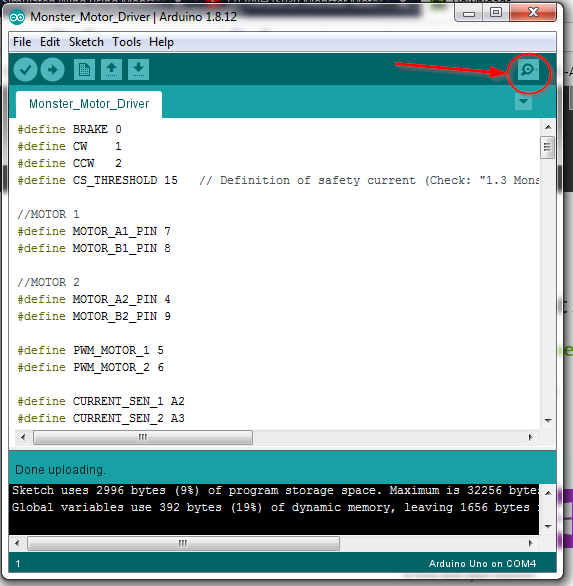Click the Arduino logo in title bar
This screenshot has height=586, width=573.
tap(17, 17)
